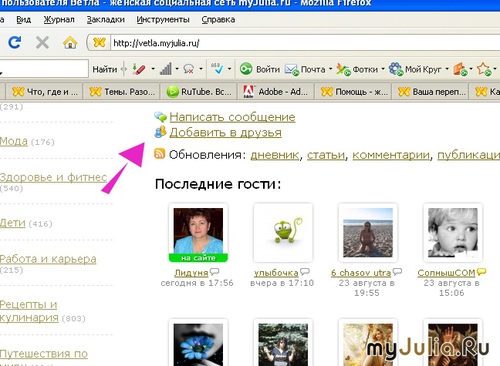Screen dimensions: 500x366
Task: Click the speech bubbles icon beside Написать сообщение
Action: [x=160, y=117]
